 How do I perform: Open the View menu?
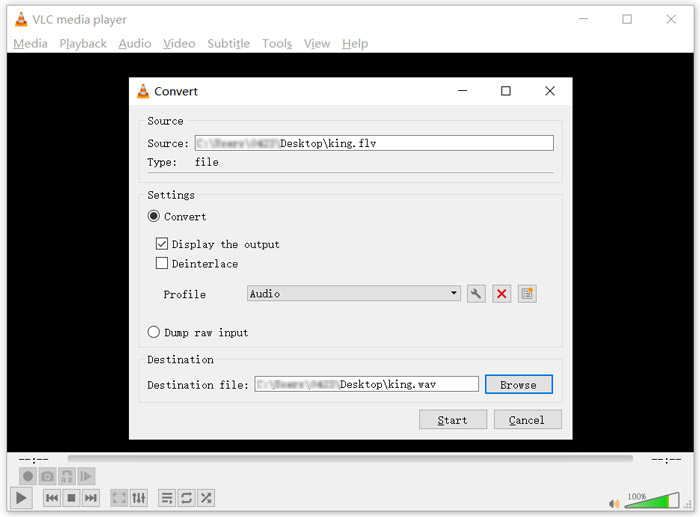(317, 44)
